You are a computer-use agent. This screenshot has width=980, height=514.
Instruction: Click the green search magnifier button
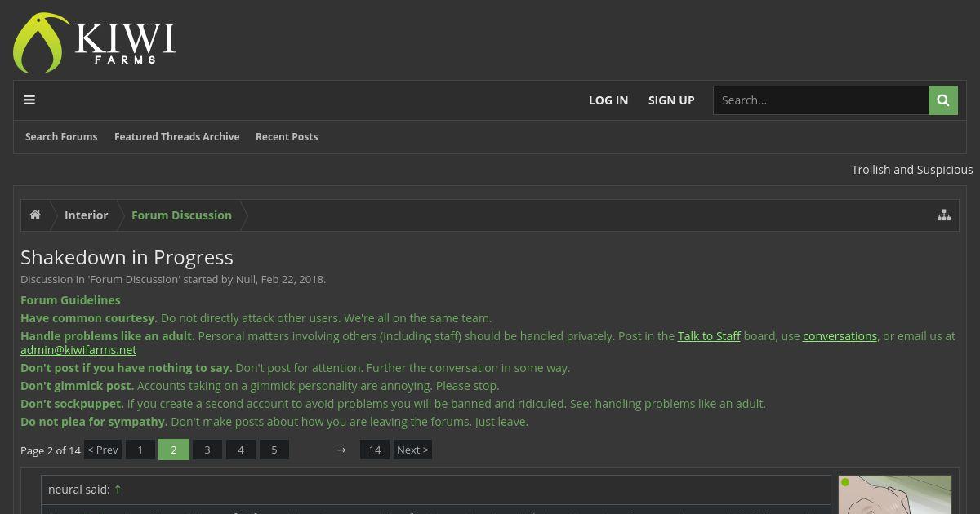(943, 100)
